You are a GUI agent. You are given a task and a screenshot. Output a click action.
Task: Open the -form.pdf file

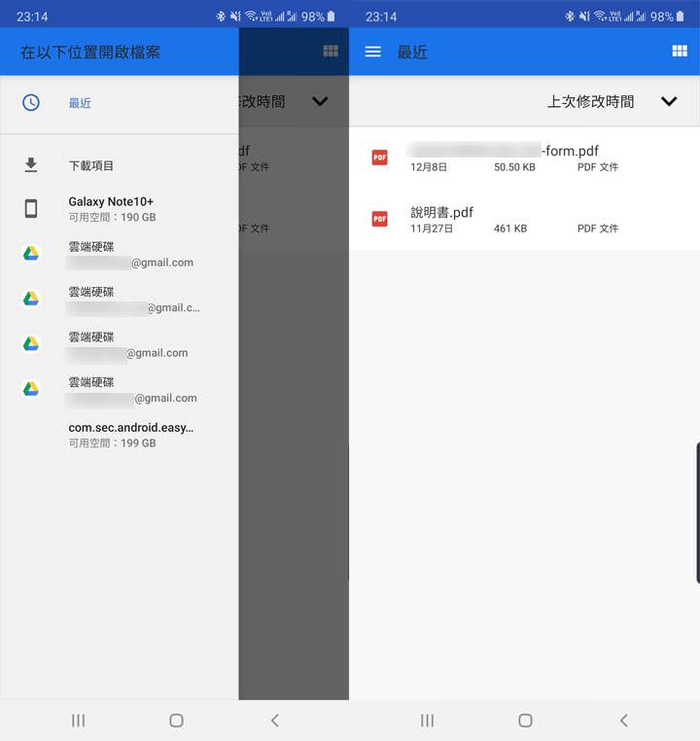524,158
